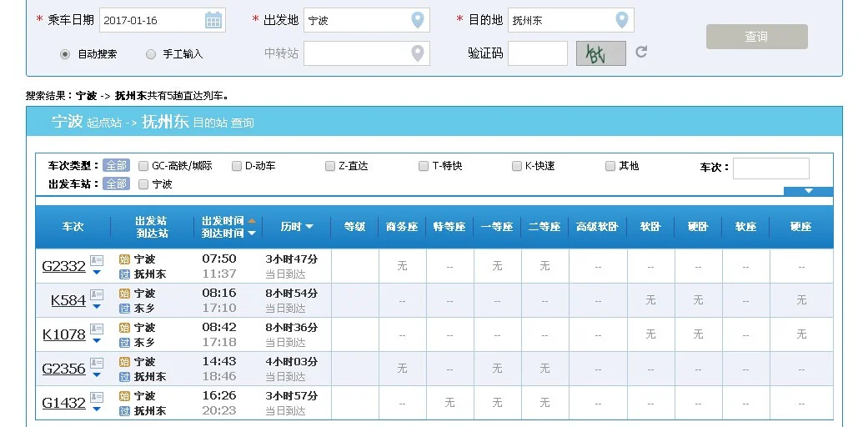The image size is (868, 427).
Task: Click the origin badge in K1078 row
Action: (124, 328)
